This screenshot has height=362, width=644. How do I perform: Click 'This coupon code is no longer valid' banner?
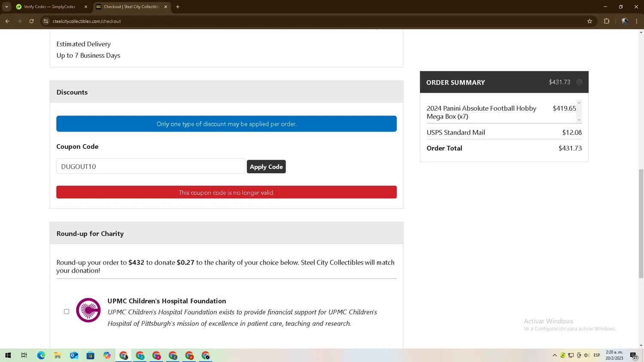point(226,192)
